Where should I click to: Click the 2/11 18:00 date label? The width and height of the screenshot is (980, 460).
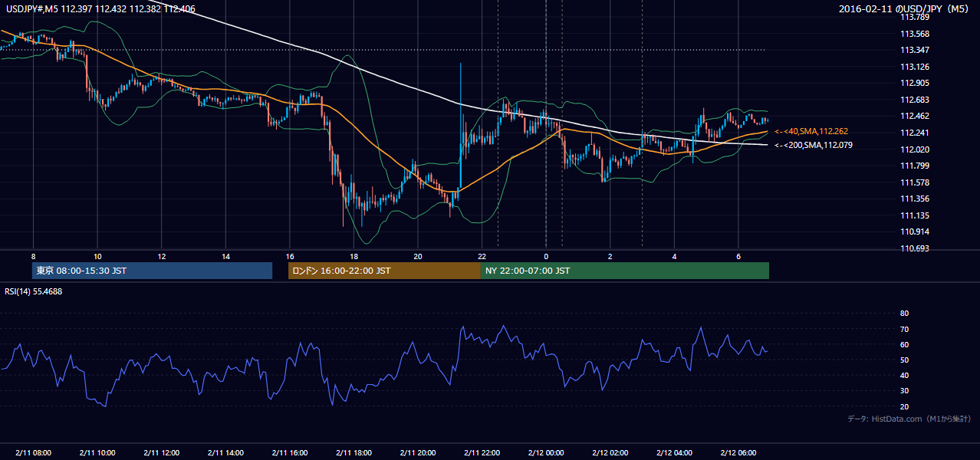(354, 453)
